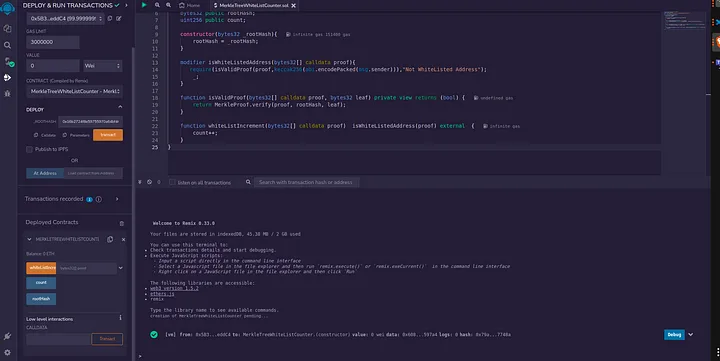Click the Debug button in terminal
Viewport: 720px width, 361px height.
coord(674,335)
